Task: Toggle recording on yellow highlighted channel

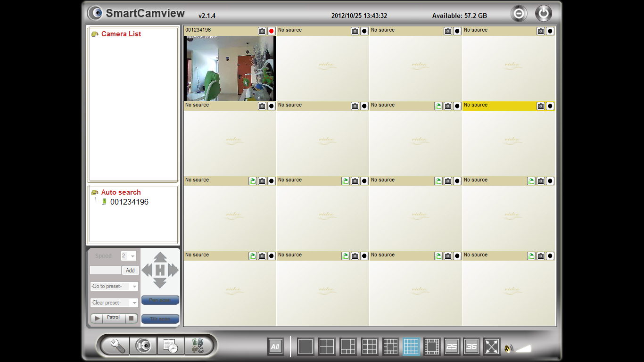Action: click(x=550, y=106)
